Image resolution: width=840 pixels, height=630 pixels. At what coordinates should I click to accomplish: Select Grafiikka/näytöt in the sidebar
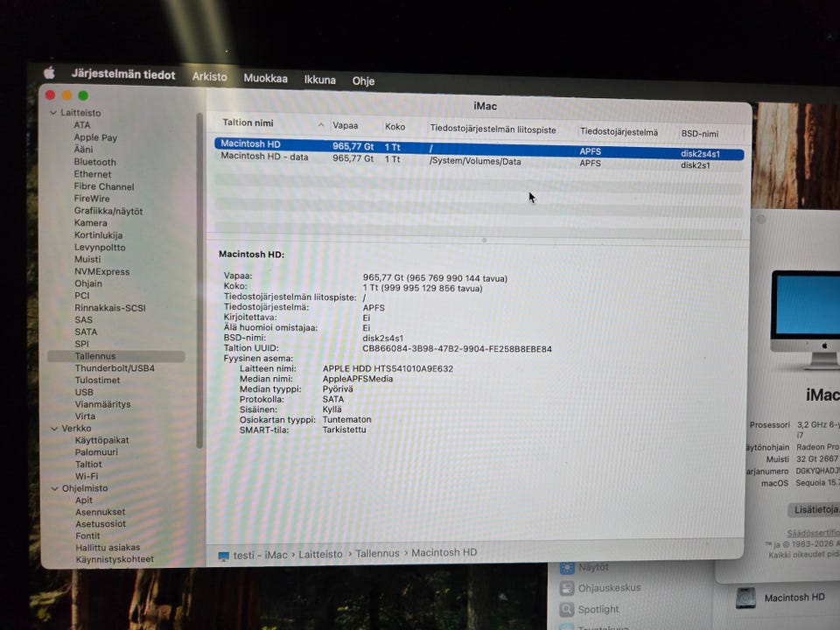(x=108, y=211)
